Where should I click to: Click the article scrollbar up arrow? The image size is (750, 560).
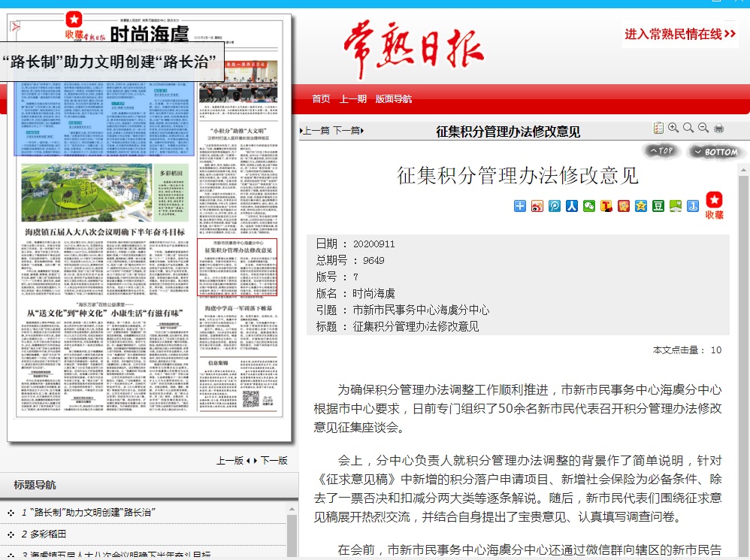click(743, 170)
